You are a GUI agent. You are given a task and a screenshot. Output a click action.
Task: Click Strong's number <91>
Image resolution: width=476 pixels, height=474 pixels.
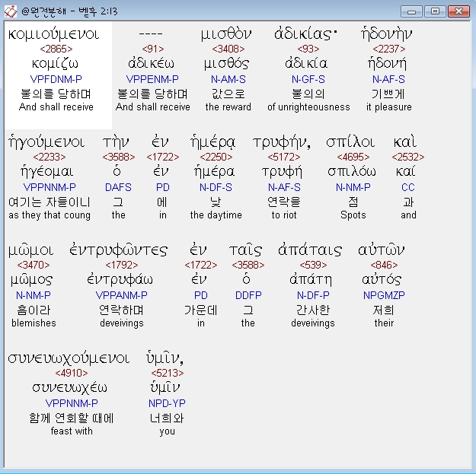(152, 49)
